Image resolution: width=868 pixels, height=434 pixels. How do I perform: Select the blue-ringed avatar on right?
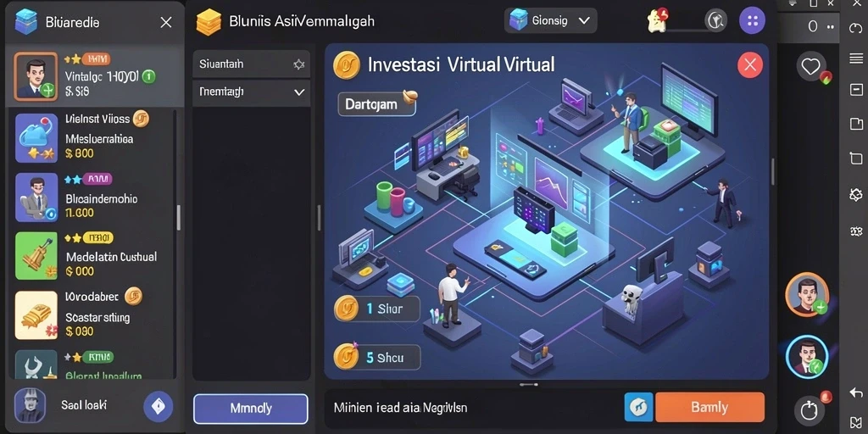coord(807,357)
